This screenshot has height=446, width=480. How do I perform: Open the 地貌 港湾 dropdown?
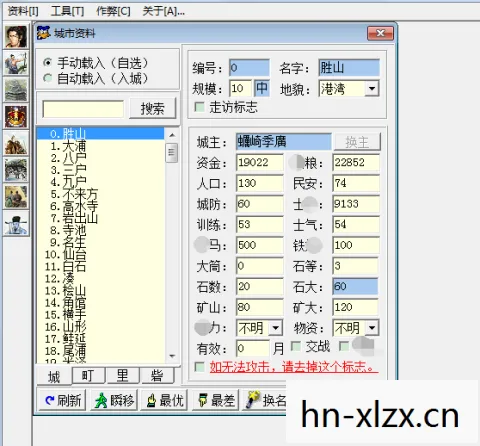point(372,89)
